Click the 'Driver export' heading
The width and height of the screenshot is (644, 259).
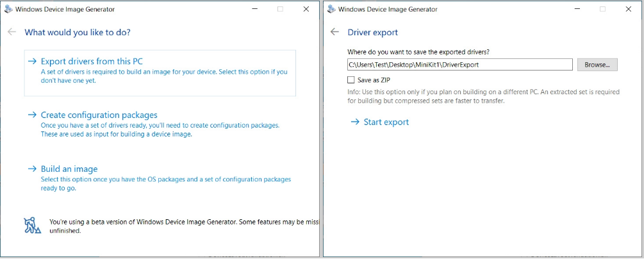coord(373,32)
